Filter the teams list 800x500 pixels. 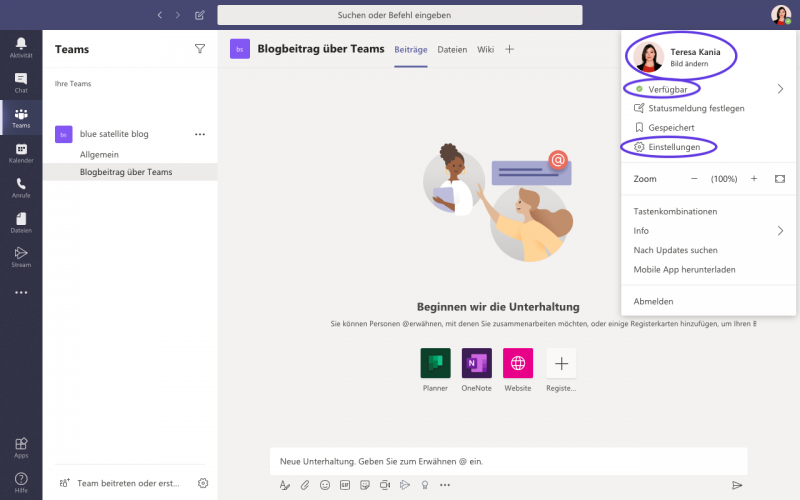pyautogui.click(x=200, y=49)
